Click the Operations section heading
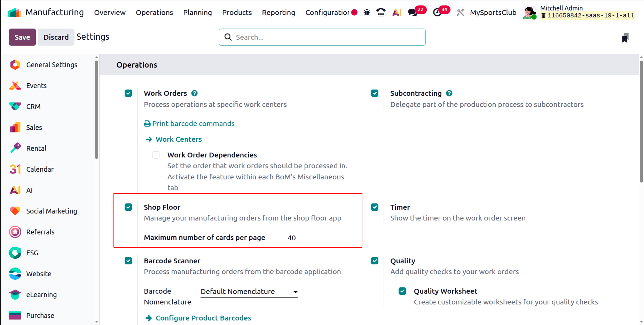Screen dimensions: 644x325 click(x=137, y=65)
